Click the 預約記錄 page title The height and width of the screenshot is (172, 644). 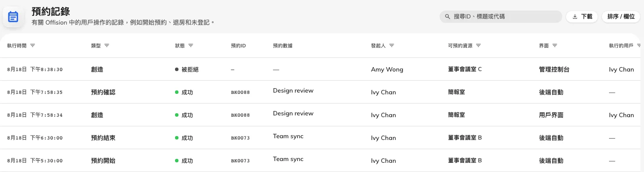pos(51,12)
